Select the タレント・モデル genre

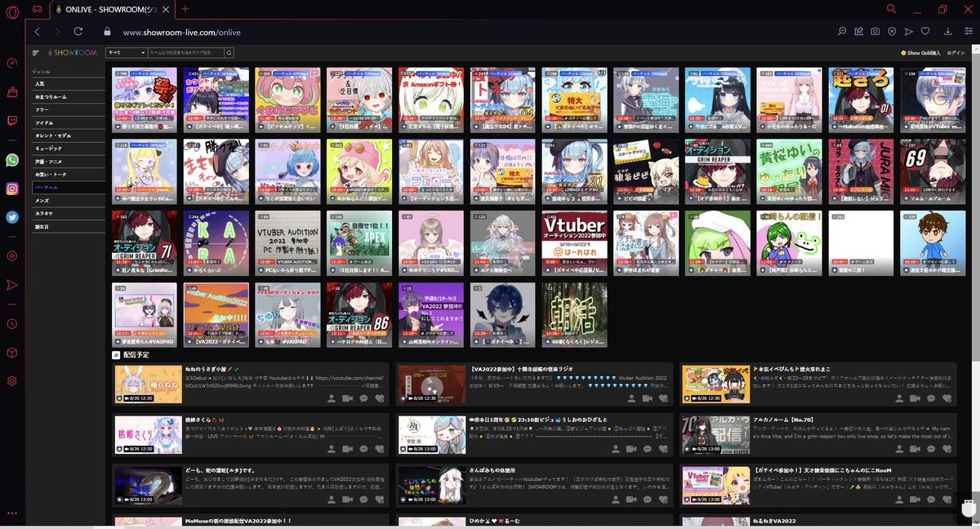(68, 136)
